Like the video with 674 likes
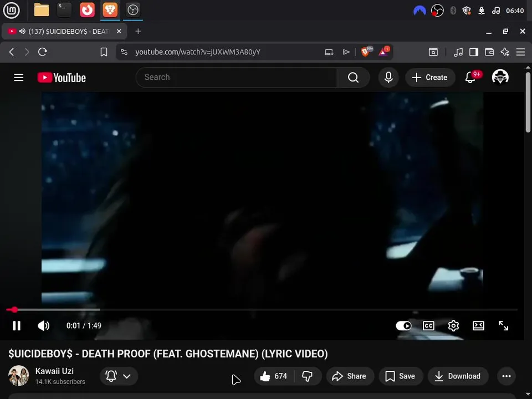Viewport: 532px width, 399px height. point(274,376)
